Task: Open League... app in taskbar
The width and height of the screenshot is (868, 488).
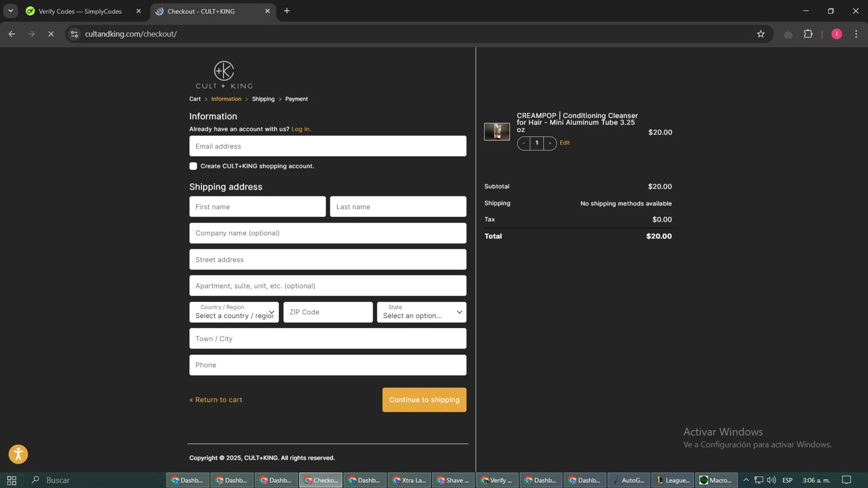Action: 672,480
